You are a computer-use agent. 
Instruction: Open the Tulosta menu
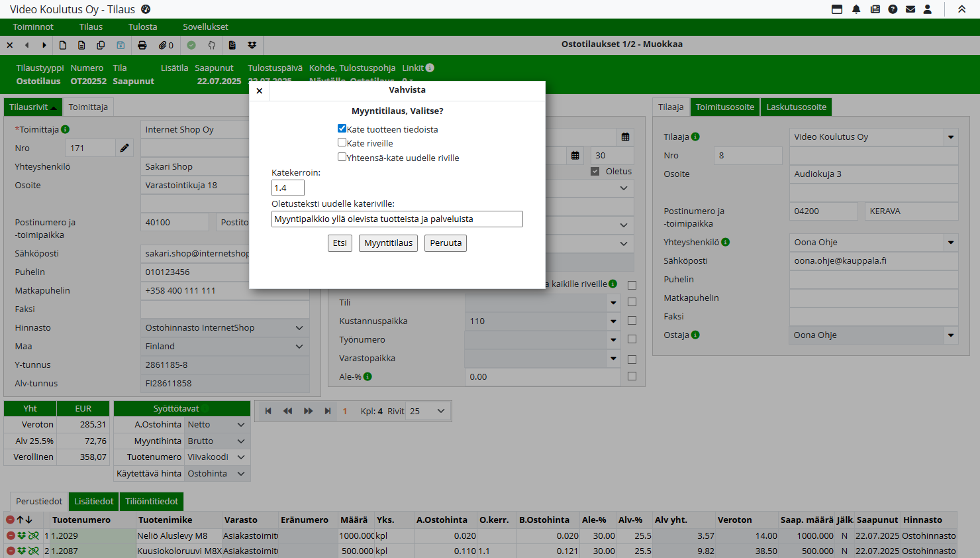point(142,27)
